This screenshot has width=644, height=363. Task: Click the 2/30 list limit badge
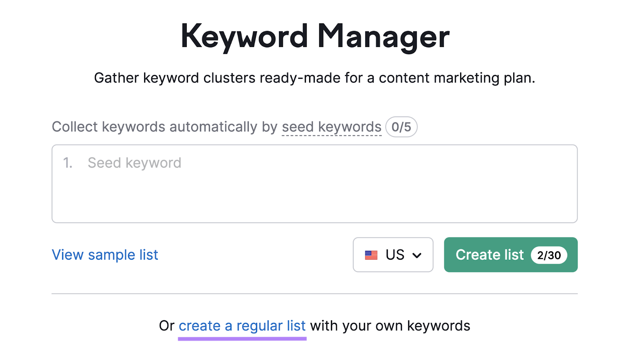549,255
